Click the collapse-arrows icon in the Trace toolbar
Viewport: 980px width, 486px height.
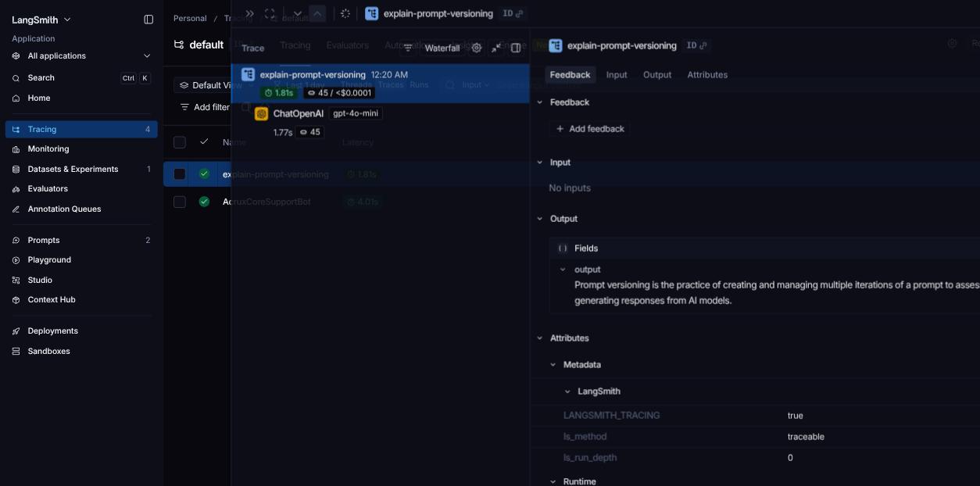(x=496, y=48)
